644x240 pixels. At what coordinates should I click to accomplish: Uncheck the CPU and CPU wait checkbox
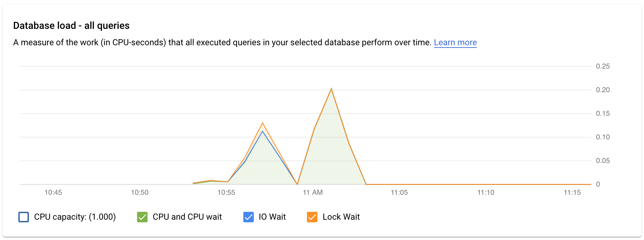tap(142, 217)
